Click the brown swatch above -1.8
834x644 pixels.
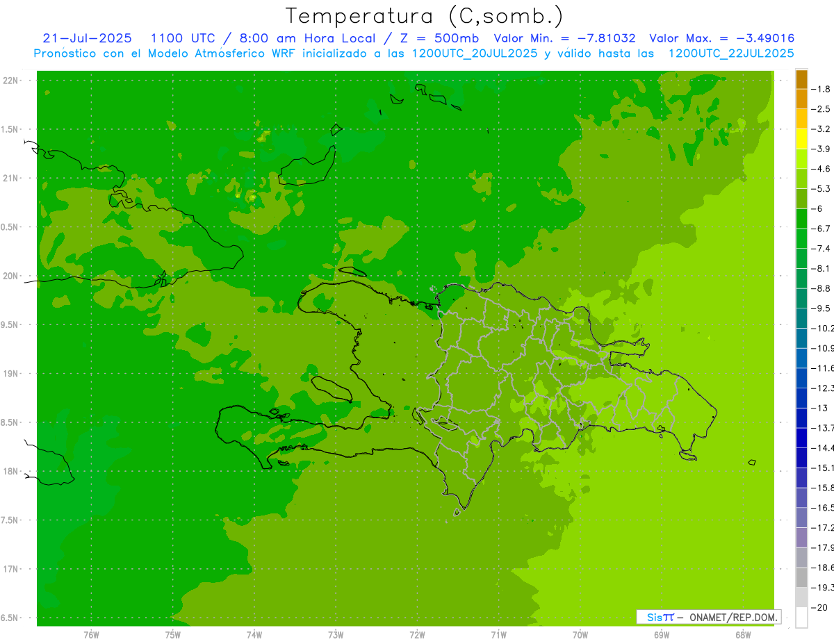click(x=801, y=79)
